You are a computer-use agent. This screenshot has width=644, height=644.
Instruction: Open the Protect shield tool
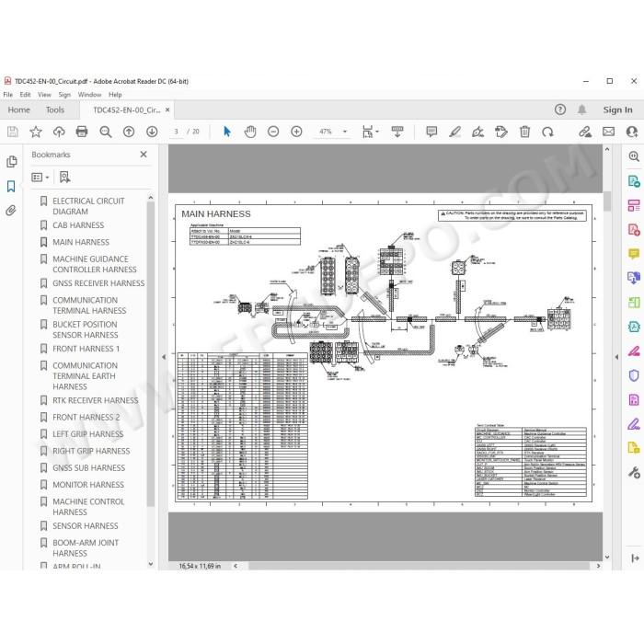(634, 375)
